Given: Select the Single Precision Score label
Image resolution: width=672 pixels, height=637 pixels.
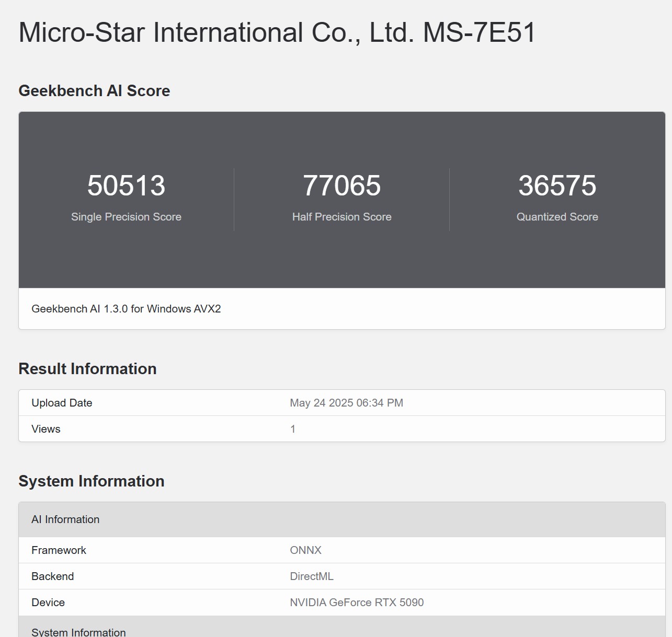Looking at the screenshot, I should point(126,217).
